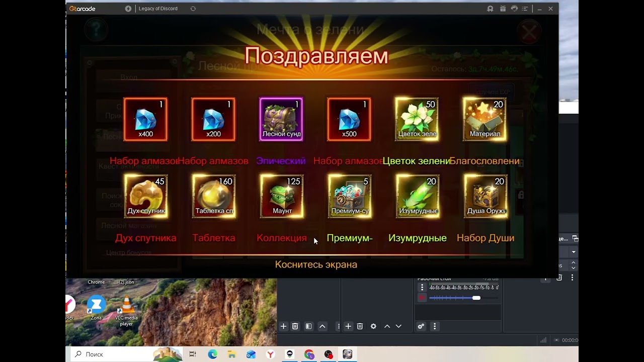Remove selected source with trash icon
Screen dimensions: 644x362
point(360,326)
